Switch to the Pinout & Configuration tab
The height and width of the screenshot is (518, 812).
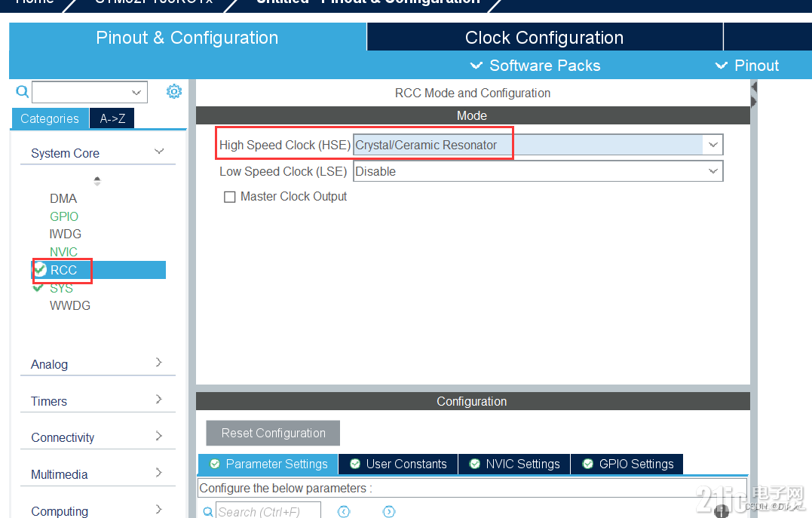pos(188,37)
